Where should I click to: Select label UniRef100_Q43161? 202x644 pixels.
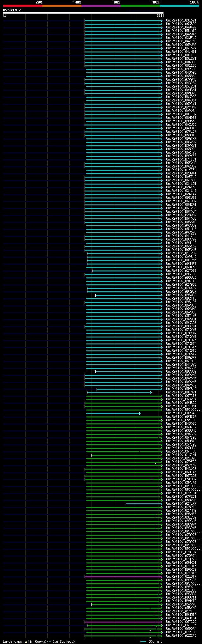(x=181, y=618)
